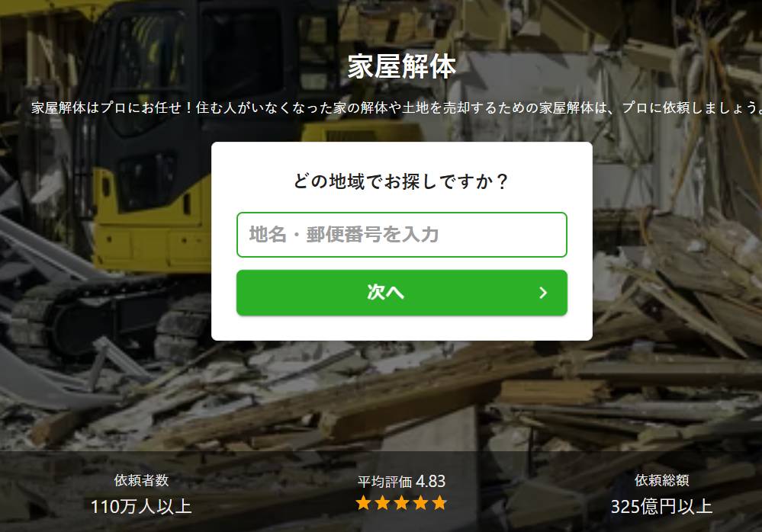The width and height of the screenshot is (762, 532).
Task: Click the fourth orange rating star
Action: coord(420,502)
